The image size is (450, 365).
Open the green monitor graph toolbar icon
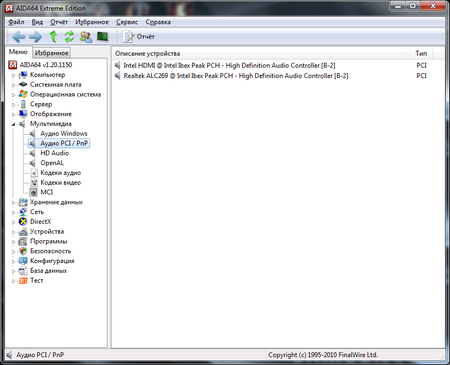coord(103,37)
